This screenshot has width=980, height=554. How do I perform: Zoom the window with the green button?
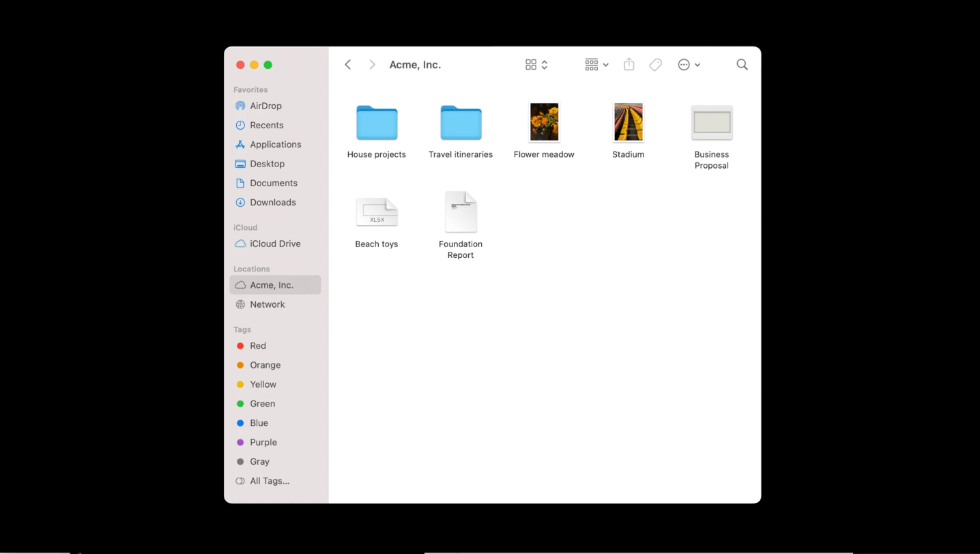point(268,65)
